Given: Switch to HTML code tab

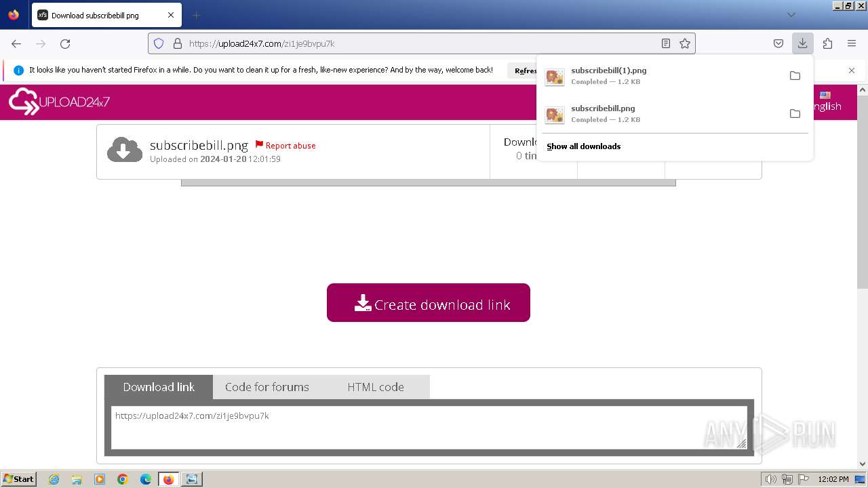Looking at the screenshot, I should click(x=376, y=387).
